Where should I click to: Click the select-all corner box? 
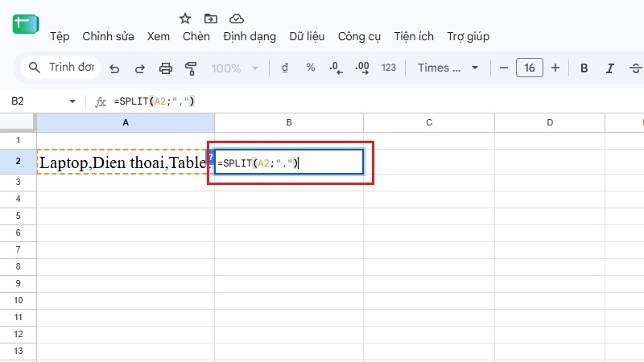click(18, 122)
